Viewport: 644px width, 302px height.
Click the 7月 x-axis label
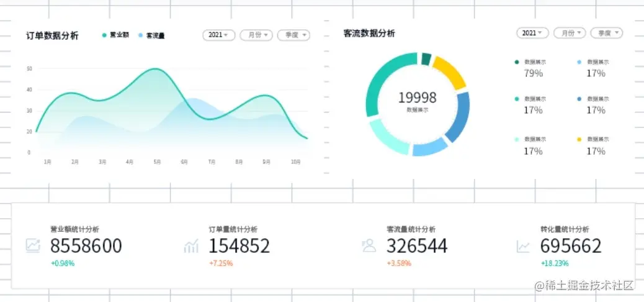point(212,162)
